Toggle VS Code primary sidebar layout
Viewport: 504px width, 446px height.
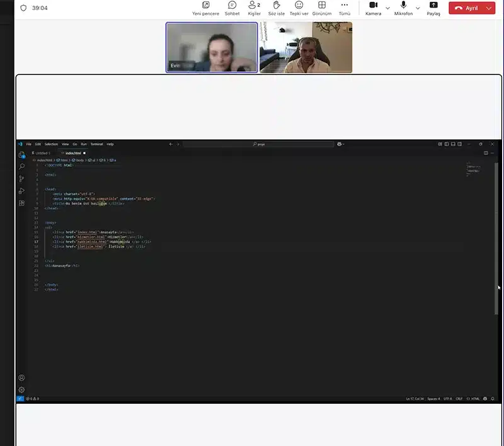point(447,144)
